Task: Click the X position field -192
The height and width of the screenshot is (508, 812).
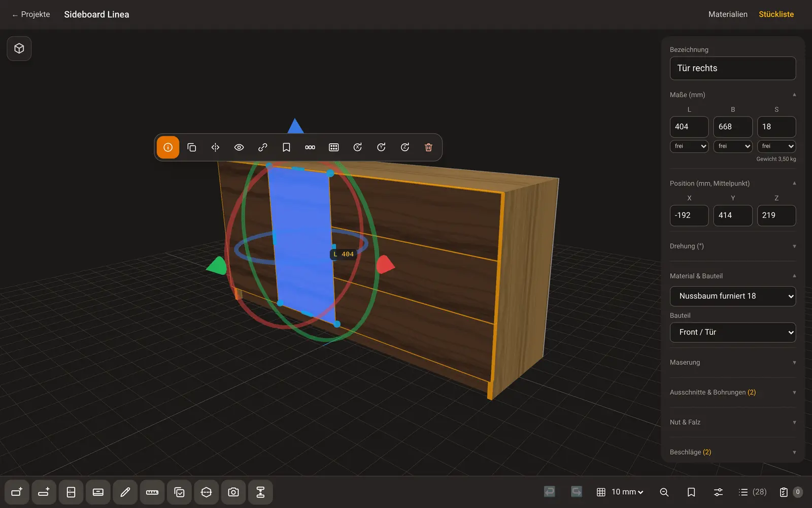Action: (689, 215)
